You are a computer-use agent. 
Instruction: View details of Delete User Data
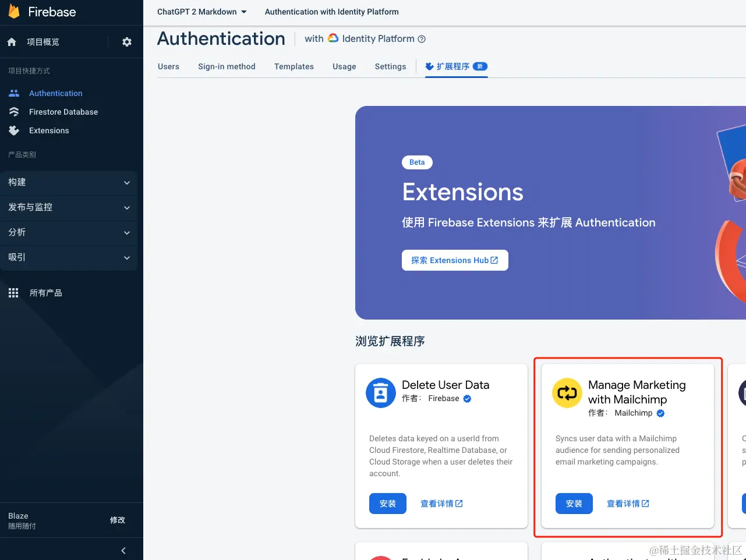[441, 504]
